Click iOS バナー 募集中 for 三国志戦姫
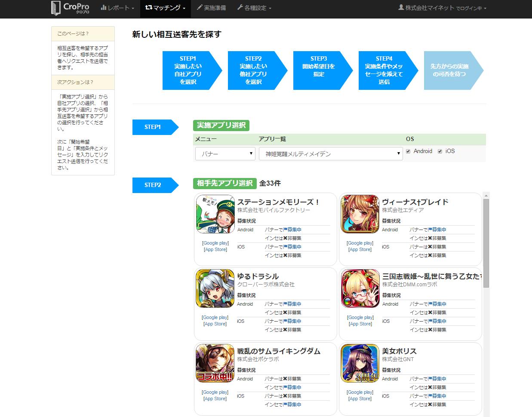 pyautogui.click(x=437, y=321)
